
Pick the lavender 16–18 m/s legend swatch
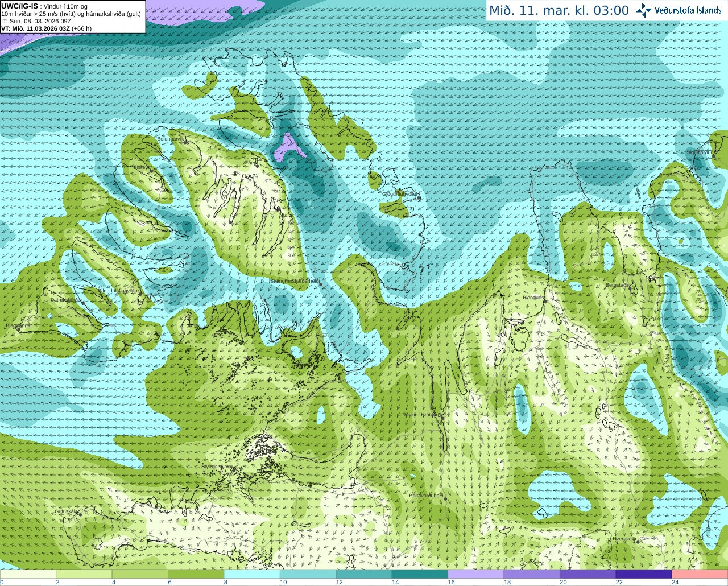click(x=476, y=574)
